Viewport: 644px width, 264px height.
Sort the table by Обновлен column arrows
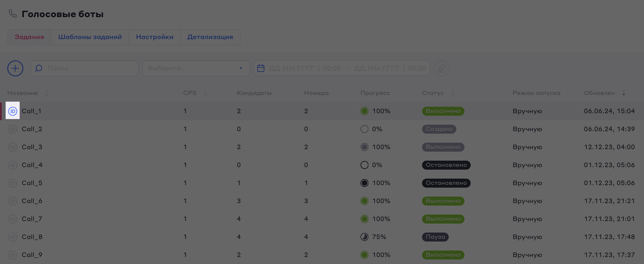click(x=624, y=93)
